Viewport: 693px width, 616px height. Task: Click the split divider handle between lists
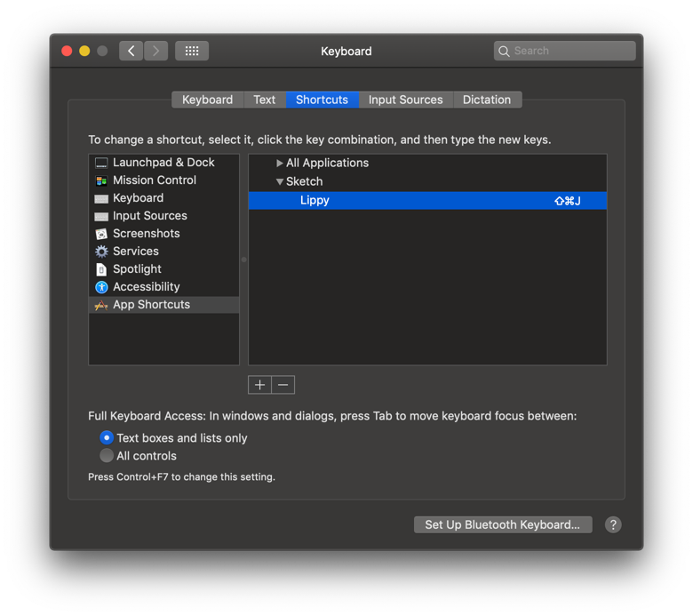(x=243, y=260)
